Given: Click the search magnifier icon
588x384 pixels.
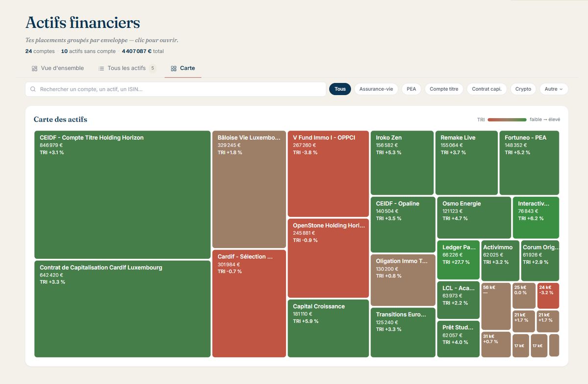Looking at the screenshot, I should coord(33,89).
